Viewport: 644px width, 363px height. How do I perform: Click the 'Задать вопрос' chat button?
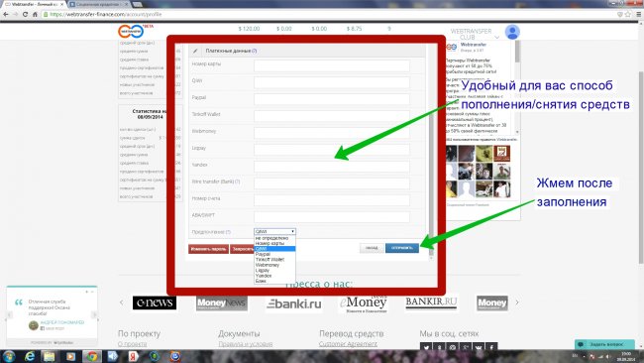point(604,344)
